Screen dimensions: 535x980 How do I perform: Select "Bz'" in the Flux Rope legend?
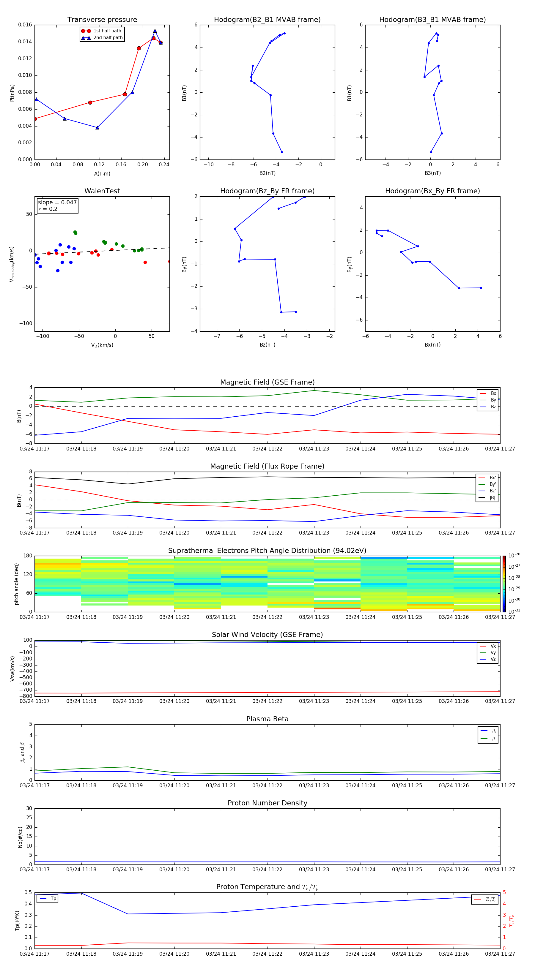coord(487,491)
